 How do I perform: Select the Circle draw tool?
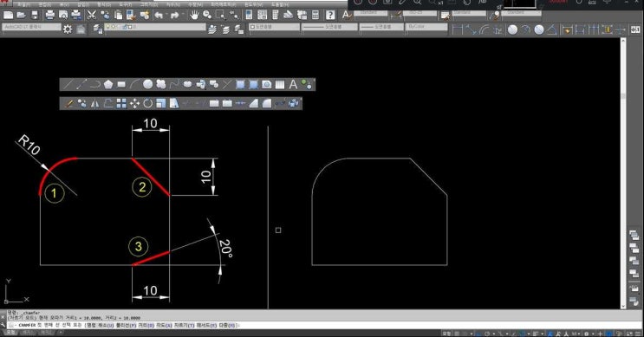(x=147, y=85)
